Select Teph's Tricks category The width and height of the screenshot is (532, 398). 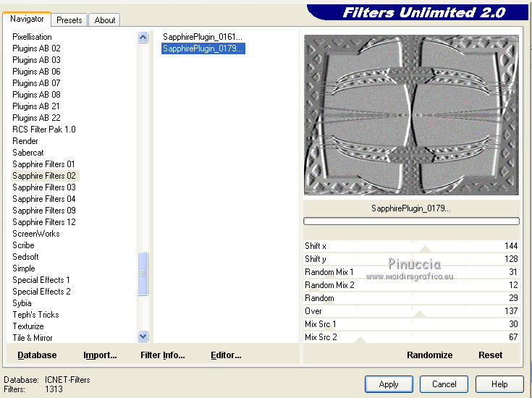pyautogui.click(x=35, y=315)
